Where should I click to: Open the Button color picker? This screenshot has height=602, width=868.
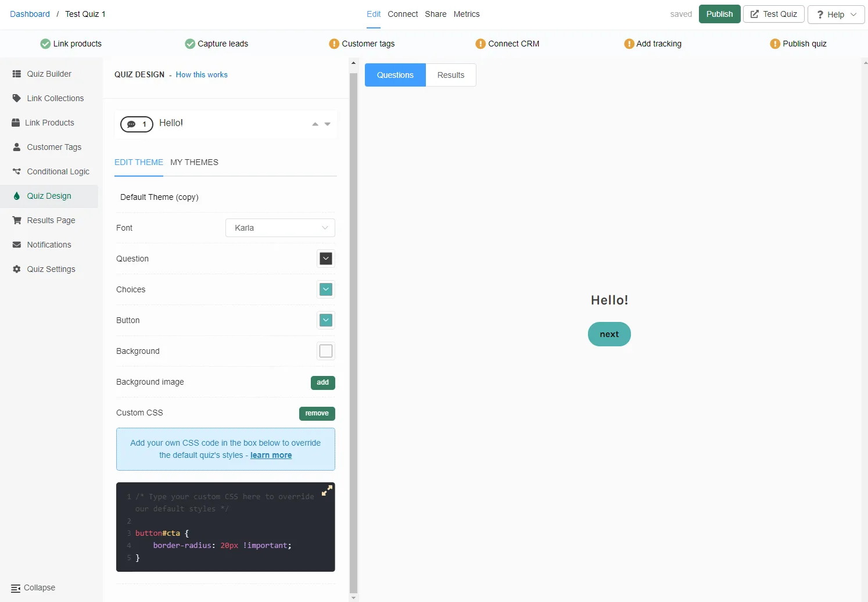pyautogui.click(x=326, y=320)
